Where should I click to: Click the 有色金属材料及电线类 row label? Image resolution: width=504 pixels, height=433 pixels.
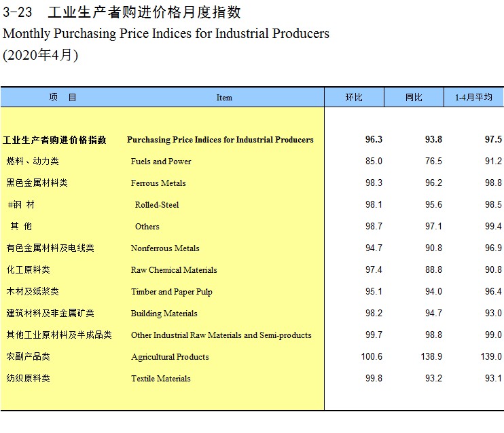50,248
